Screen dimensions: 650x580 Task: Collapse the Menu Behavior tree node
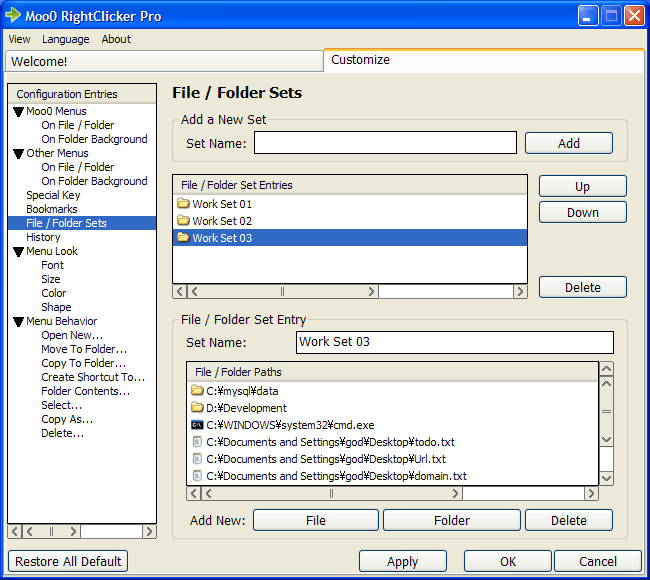point(18,322)
